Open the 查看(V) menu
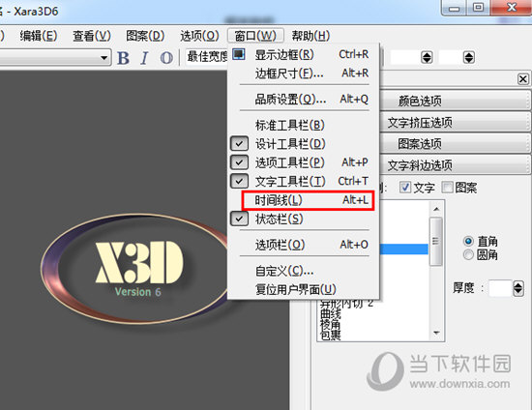 [x=92, y=36]
